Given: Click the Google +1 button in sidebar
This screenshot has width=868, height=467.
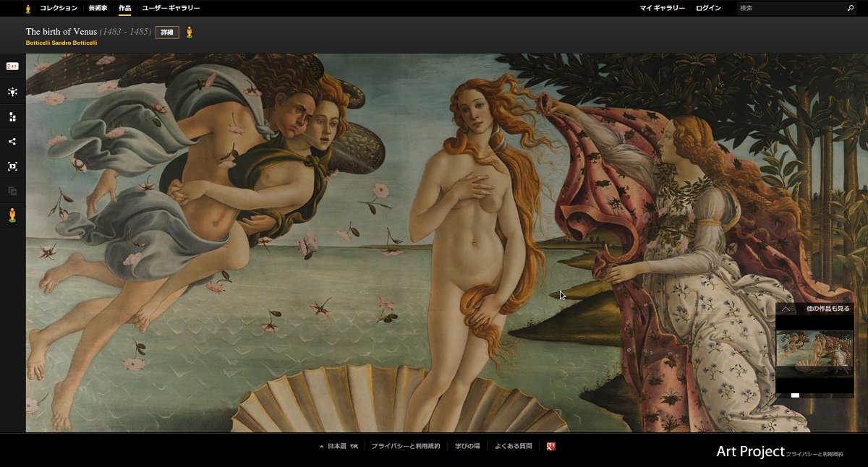Looking at the screenshot, I should tap(12, 67).
